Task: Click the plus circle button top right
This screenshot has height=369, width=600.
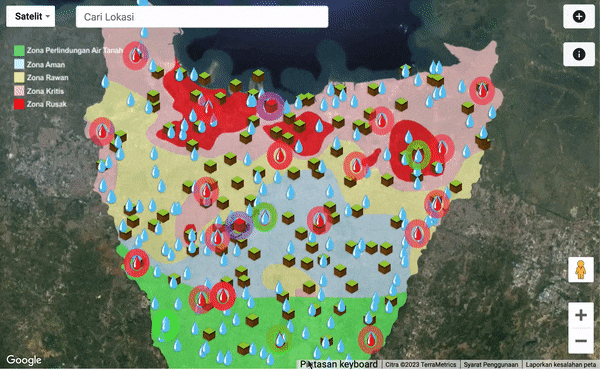Action: click(579, 16)
